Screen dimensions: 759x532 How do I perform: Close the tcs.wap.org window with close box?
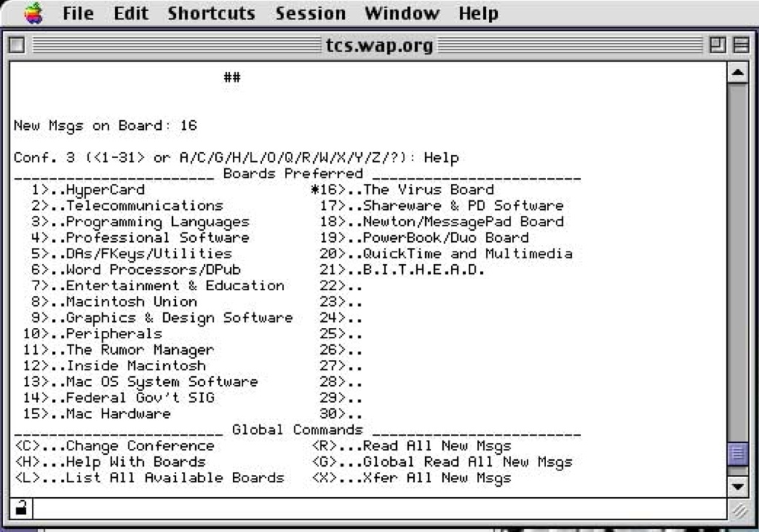pyautogui.click(x=16, y=45)
